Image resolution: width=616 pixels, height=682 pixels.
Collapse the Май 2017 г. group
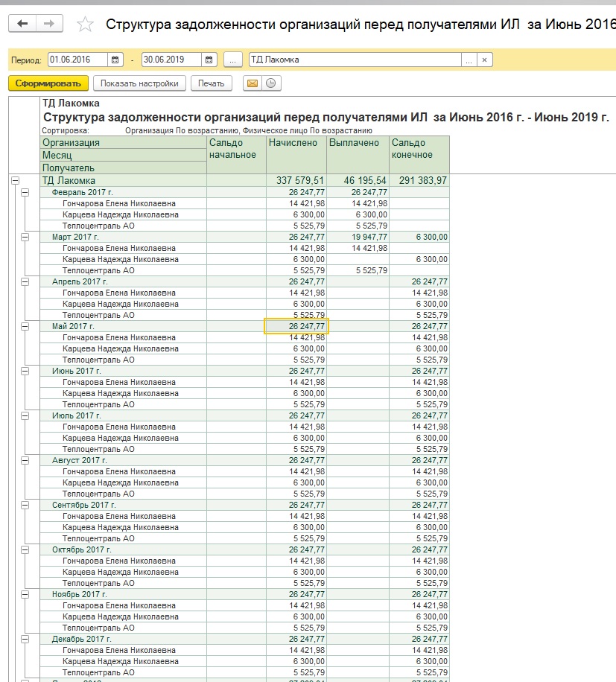pos(25,326)
